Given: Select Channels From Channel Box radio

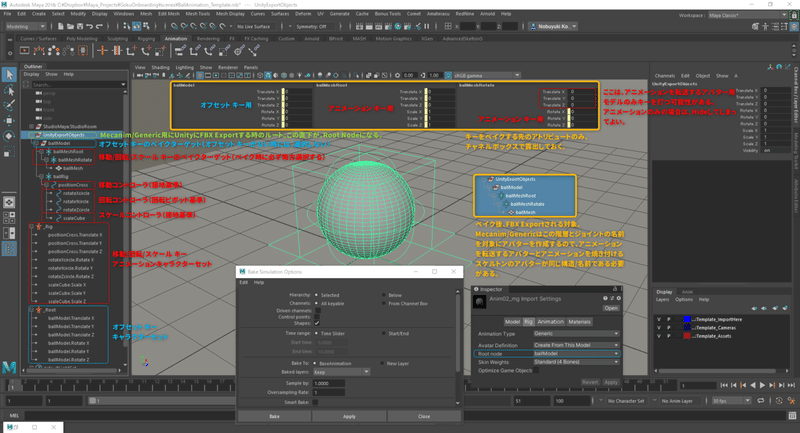Looking at the screenshot, I should (384, 303).
